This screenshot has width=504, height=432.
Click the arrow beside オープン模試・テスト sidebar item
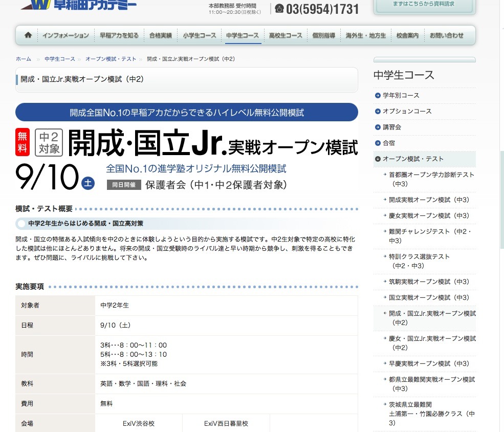[x=377, y=159]
